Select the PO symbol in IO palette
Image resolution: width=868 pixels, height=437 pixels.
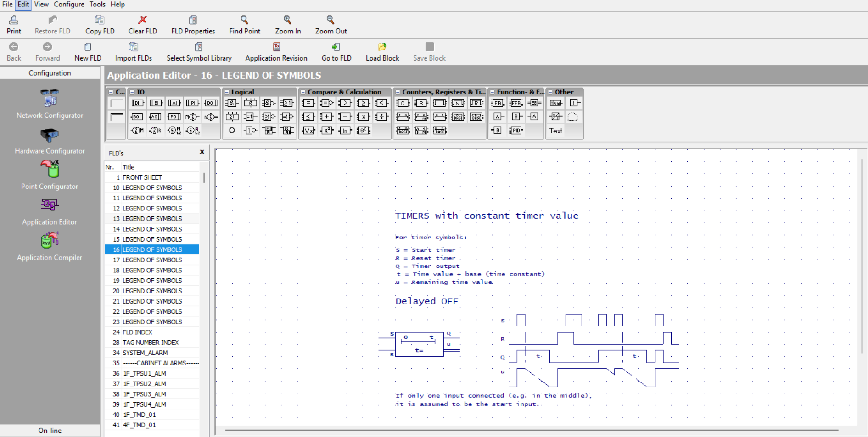tap(174, 116)
